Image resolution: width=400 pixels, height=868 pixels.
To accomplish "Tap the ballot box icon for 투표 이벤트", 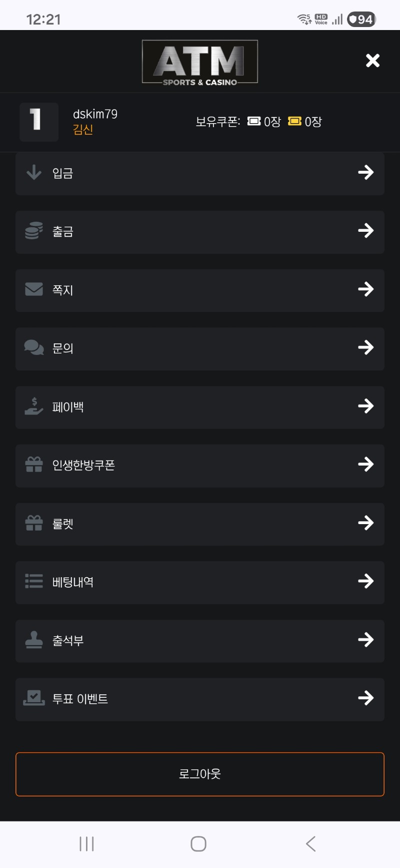I will point(34,698).
